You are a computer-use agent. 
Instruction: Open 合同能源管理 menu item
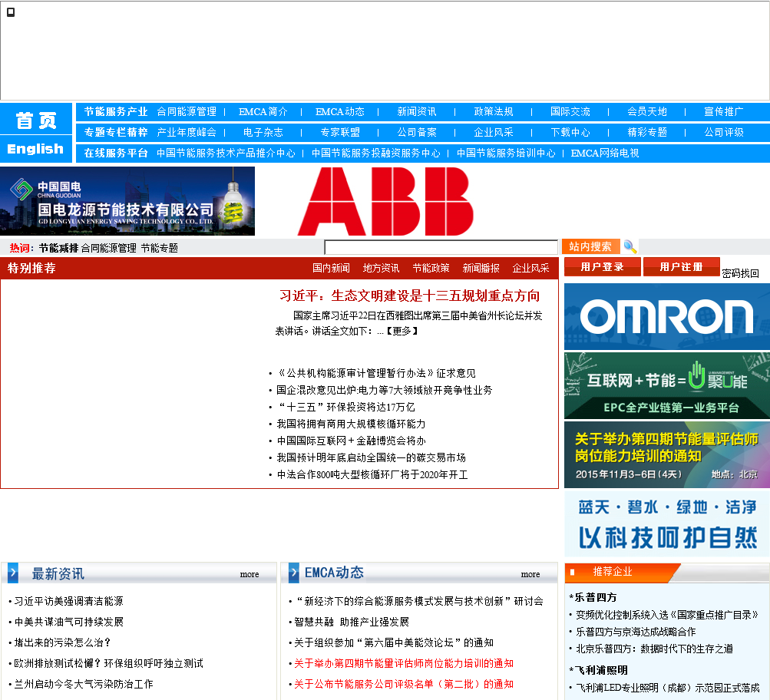[x=187, y=112]
